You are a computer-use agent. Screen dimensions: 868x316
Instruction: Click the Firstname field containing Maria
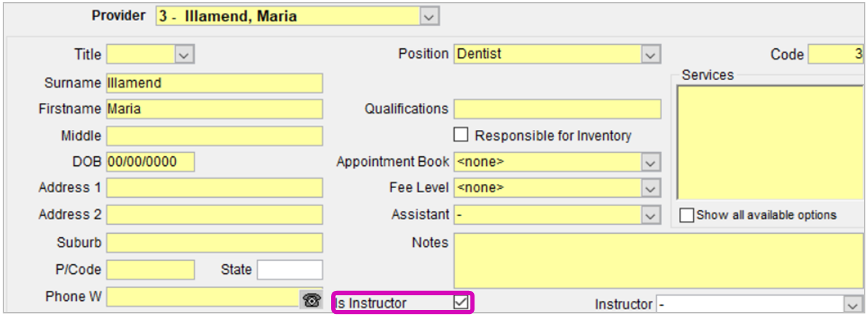tap(215, 109)
